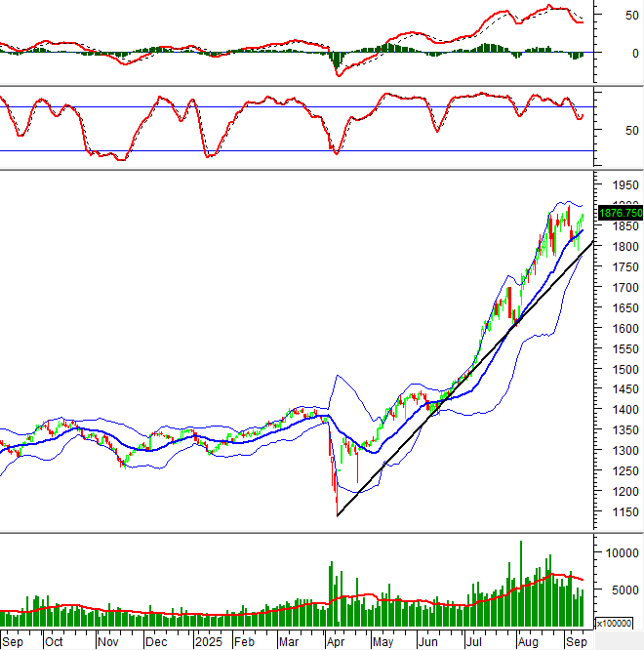This screenshot has height=650, width=644.
Task: Click the Feb month label on time axis
Action: click(x=245, y=642)
